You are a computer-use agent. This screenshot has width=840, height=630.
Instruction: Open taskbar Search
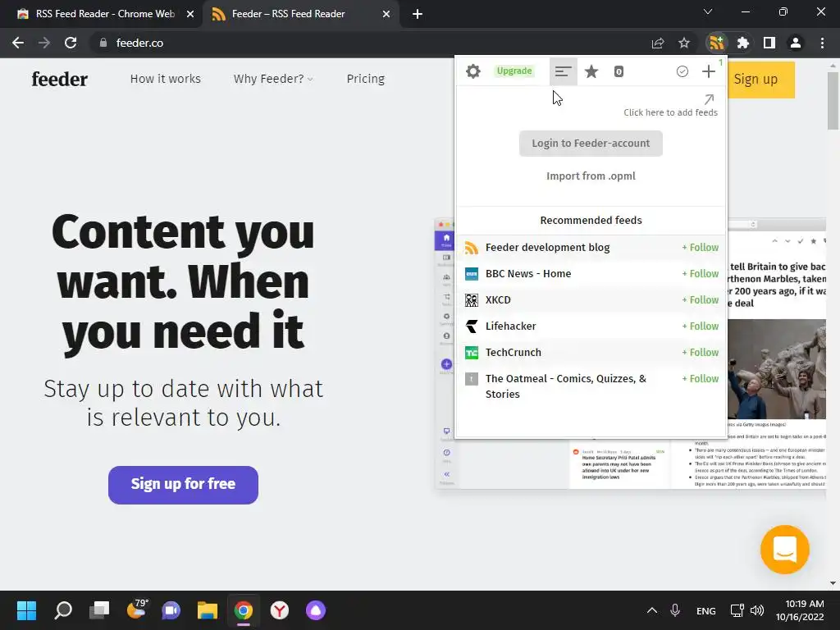coord(63,610)
